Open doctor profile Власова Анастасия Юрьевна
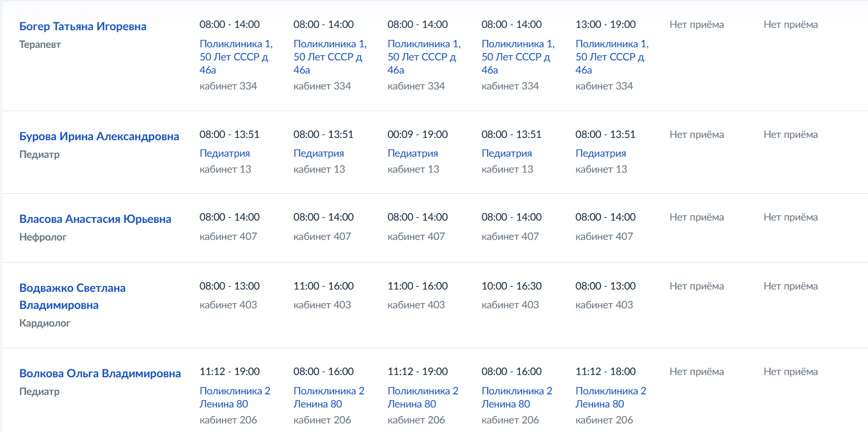The width and height of the screenshot is (868, 432). point(95,219)
